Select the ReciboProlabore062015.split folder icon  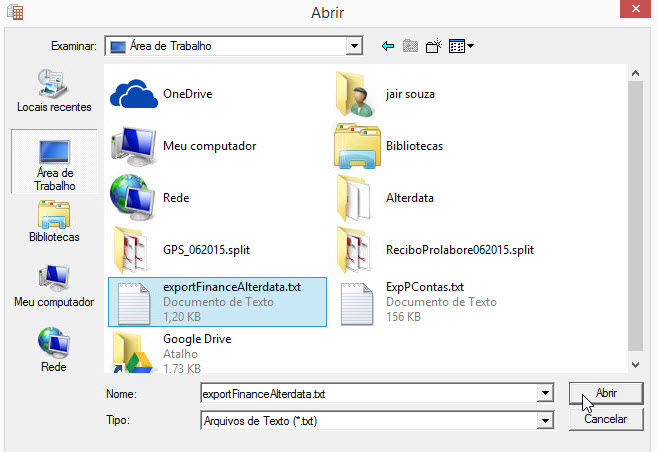coord(354,250)
